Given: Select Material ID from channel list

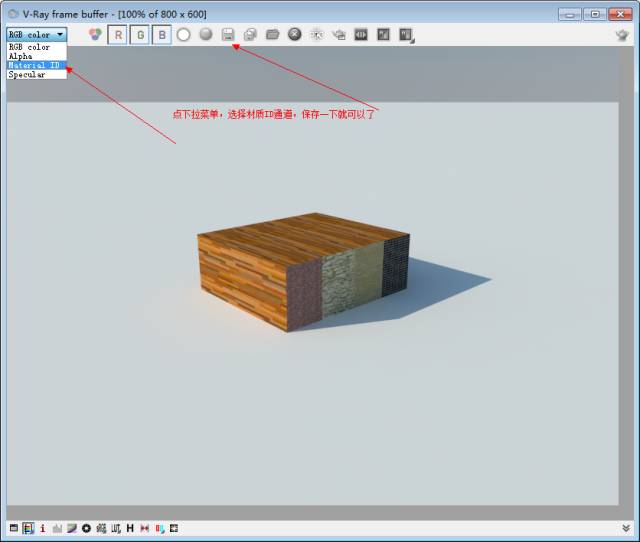Looking at the screenshot, I should [34, 65].
